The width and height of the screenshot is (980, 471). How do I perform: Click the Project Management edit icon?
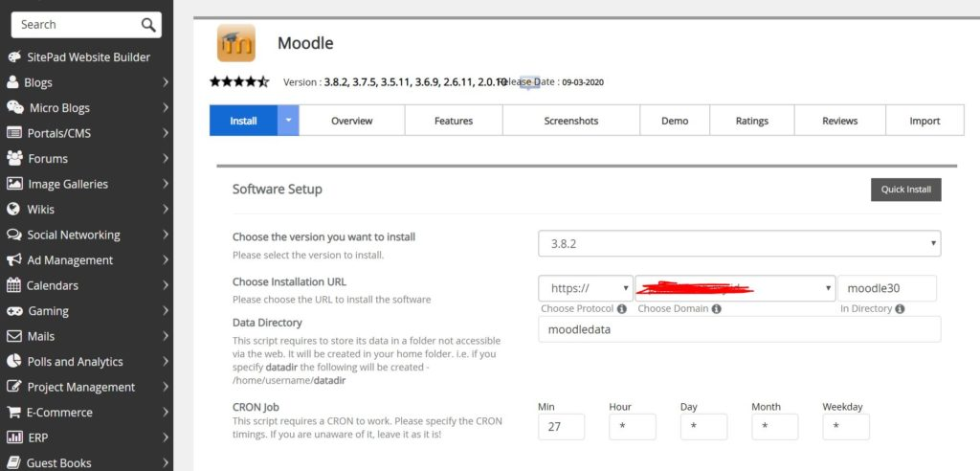14,387
